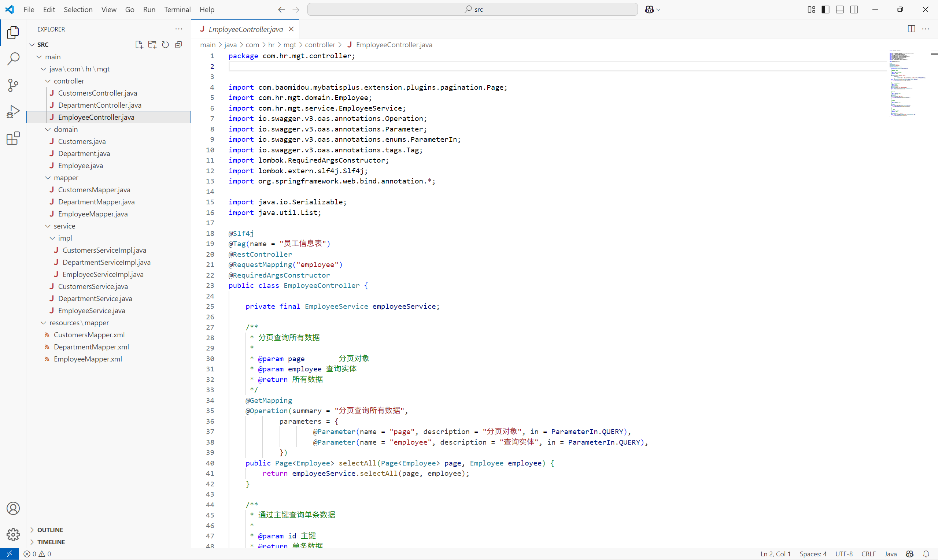Click CRLF line ending in status bar

tap(868, 554)
